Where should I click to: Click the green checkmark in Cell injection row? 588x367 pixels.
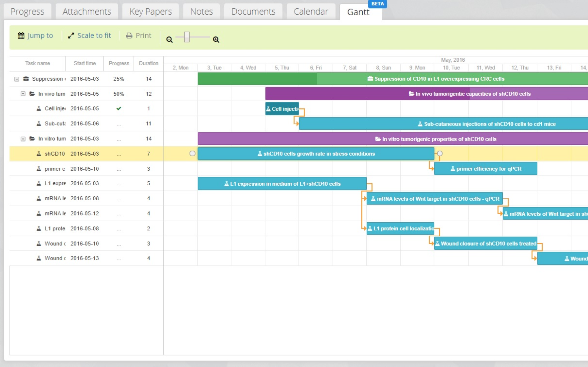point(119,109)
